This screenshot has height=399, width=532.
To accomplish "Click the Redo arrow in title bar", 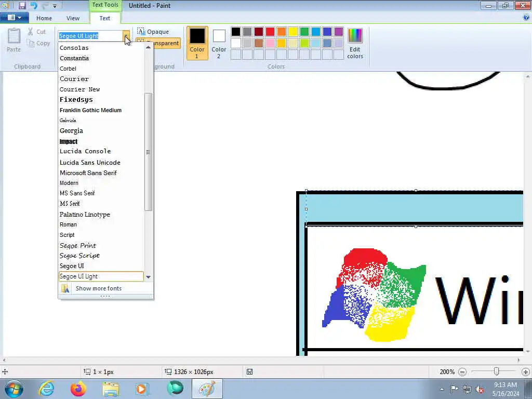I will point(45,5).
